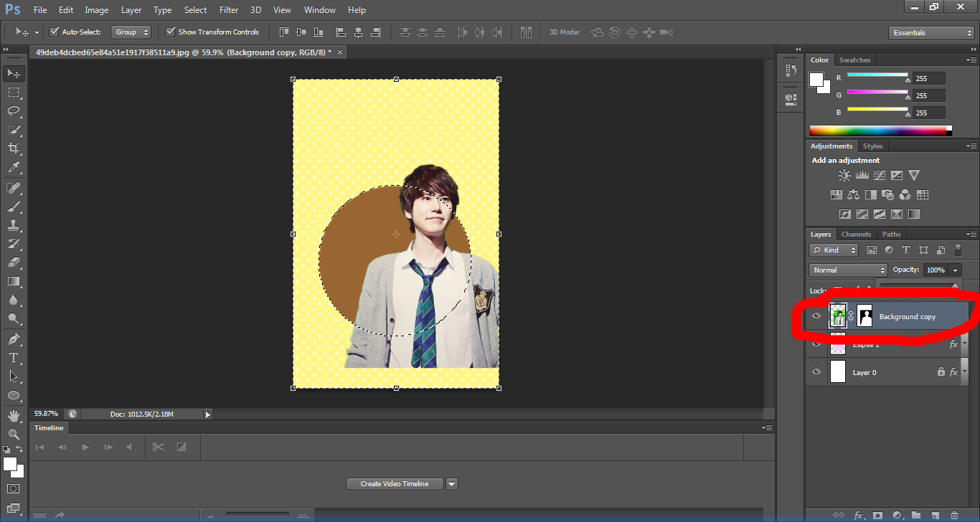The width and height of the screenshot is (980, 522).
Task: Uncheck the Auto-Select checkbox
Action: [x=54, y=32]
